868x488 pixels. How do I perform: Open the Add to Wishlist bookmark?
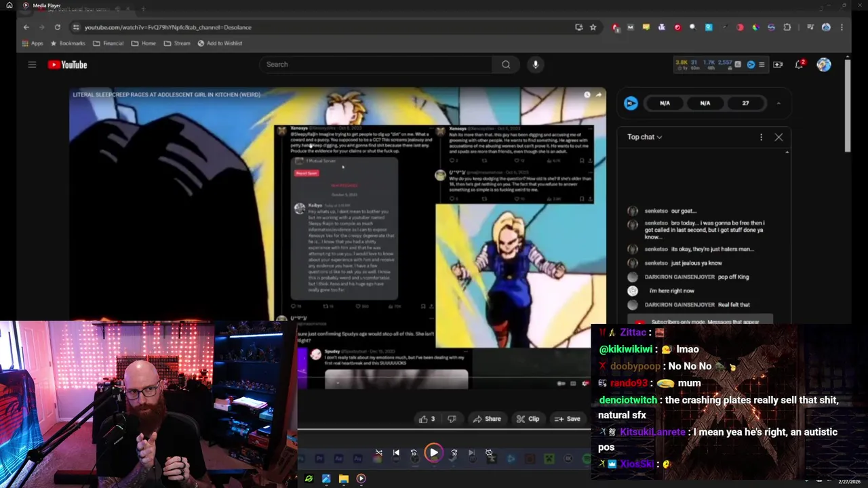[220, 43]
